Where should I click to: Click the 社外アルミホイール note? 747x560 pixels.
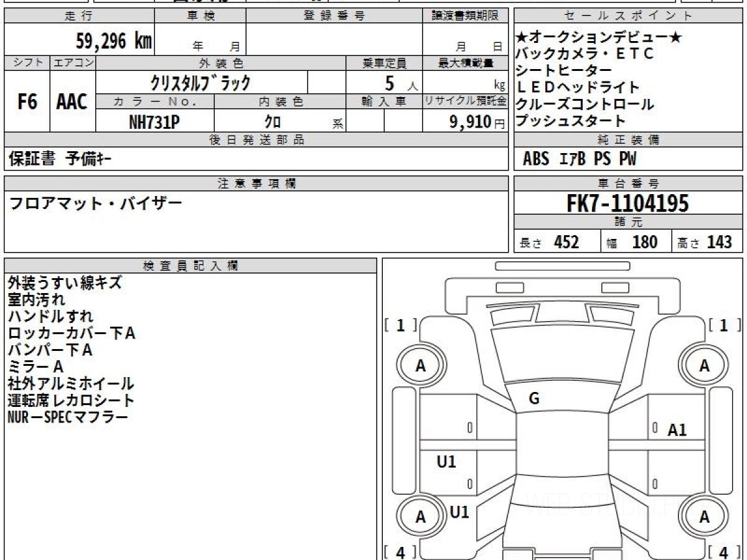coord(71,384)
